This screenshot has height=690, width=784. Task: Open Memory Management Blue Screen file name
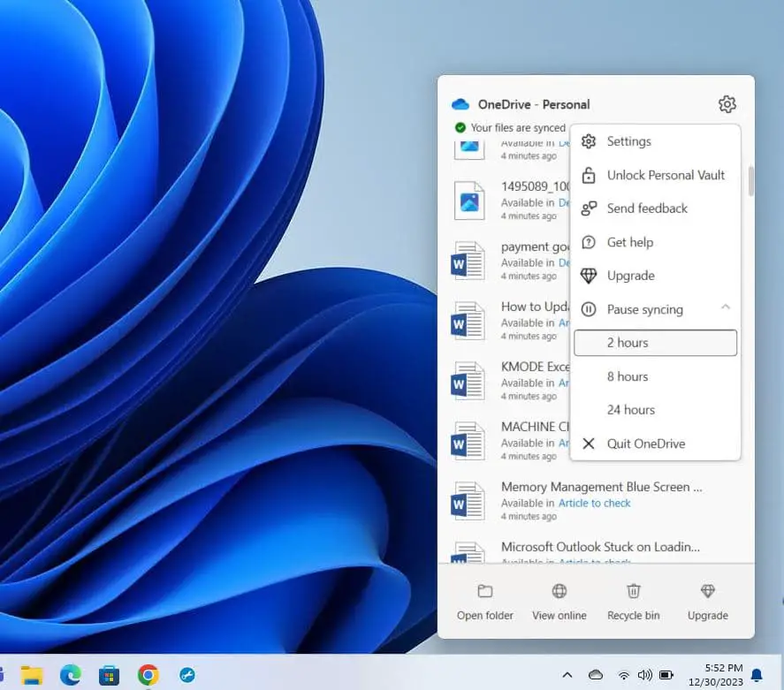pyautogui.click(x=602, y=487)
